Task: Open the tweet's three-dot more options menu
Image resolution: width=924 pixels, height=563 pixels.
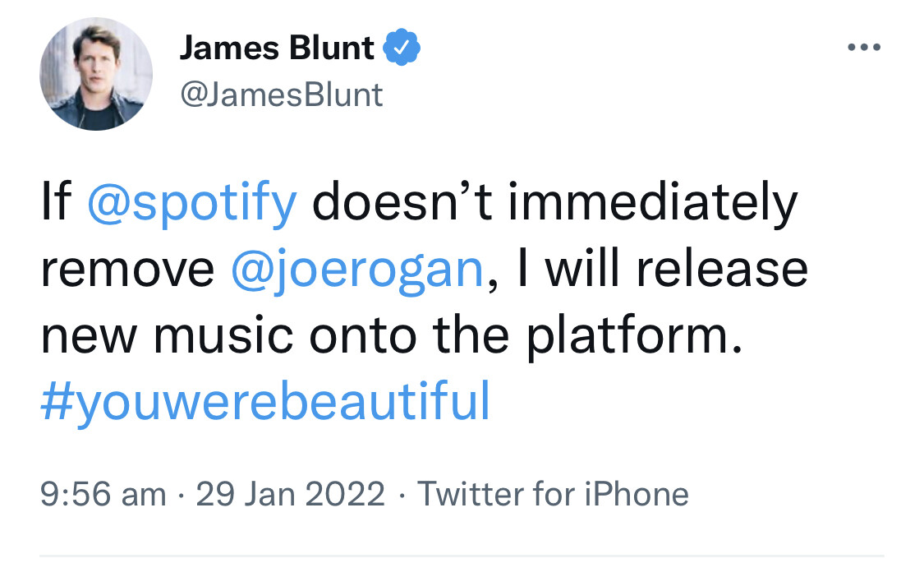Action: (864, 48)
